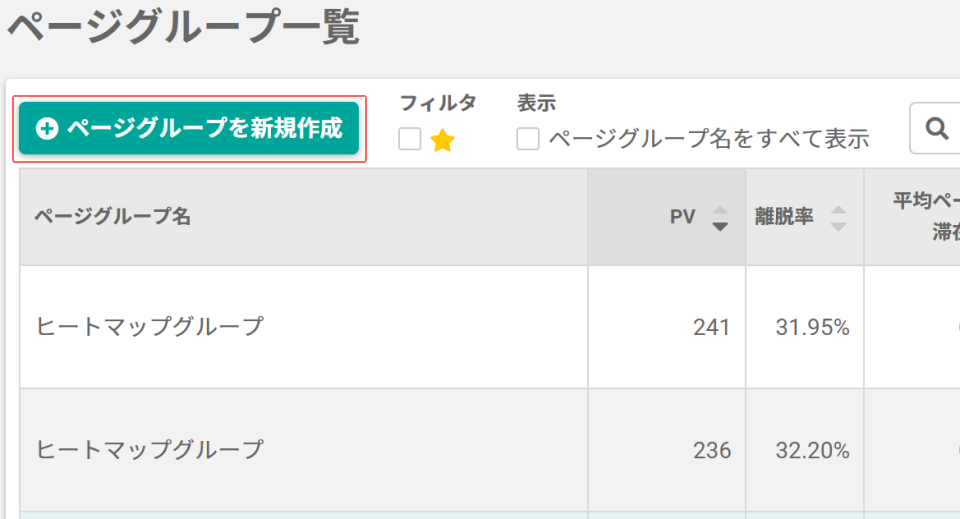Viewport: 960px width, 519px height.
Task: Check ページグループ名をすべて表示 checkbox
Action: pyautogui.click(x=528, y=139)
